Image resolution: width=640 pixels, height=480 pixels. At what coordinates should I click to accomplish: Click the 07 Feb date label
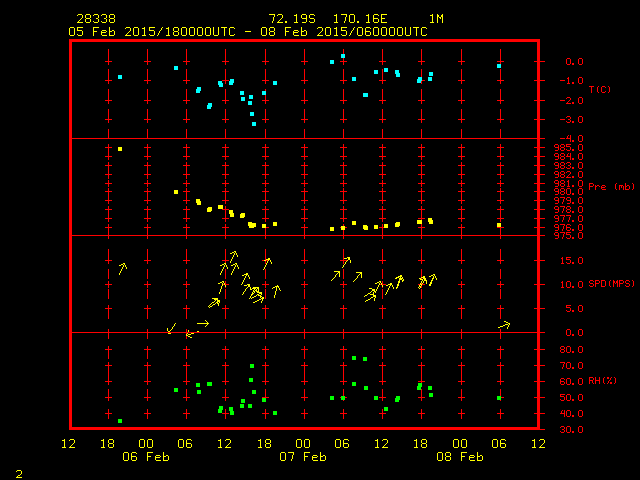point(303,457)
